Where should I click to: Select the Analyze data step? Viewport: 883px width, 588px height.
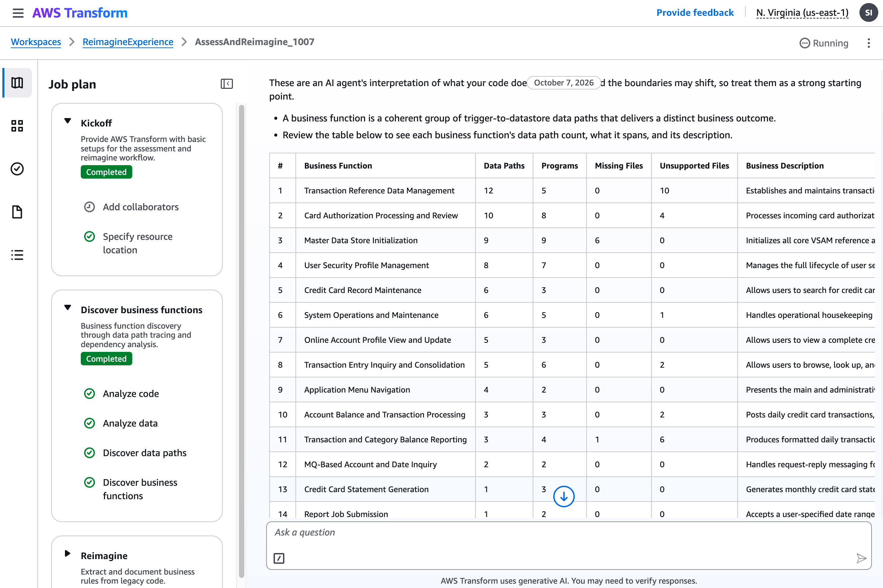(x=130, y=423)
